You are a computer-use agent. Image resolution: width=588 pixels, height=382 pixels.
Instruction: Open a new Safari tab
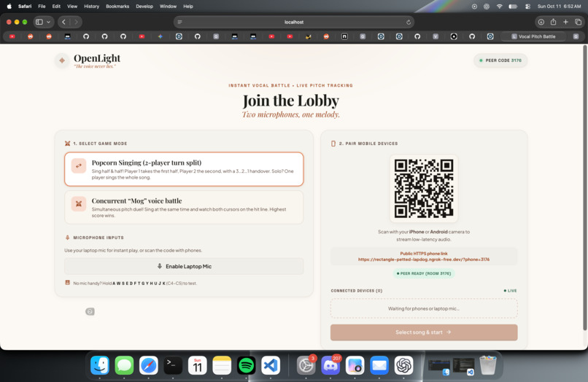point(565,22)
